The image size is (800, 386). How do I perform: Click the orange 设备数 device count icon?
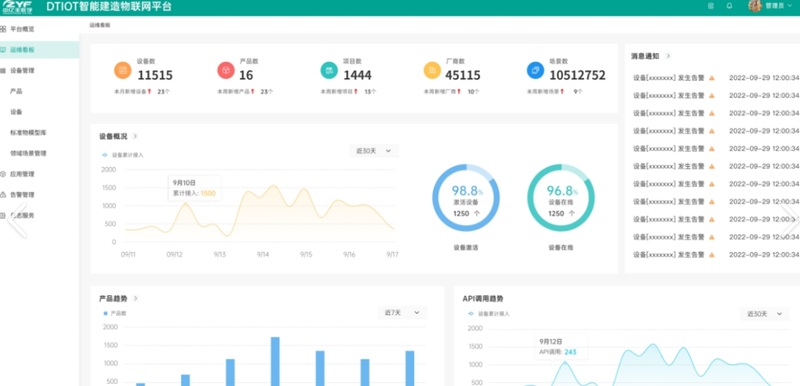(122, 70)
